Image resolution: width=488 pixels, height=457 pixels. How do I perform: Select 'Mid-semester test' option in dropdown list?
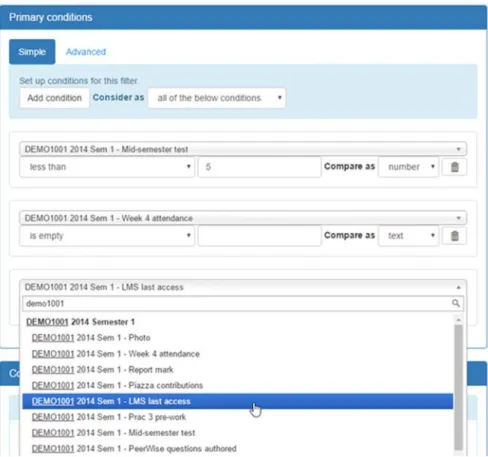click(238, 433)
